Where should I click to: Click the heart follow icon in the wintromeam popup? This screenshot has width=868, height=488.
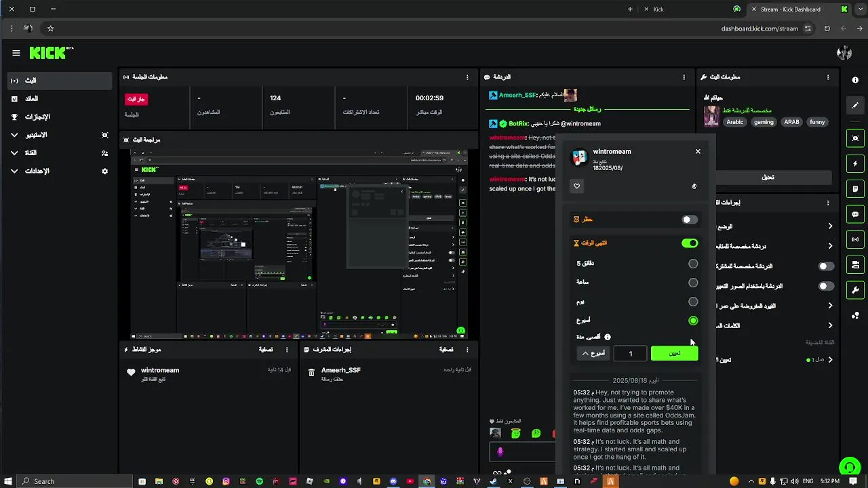pyautogui.click(x=577, y=186)
